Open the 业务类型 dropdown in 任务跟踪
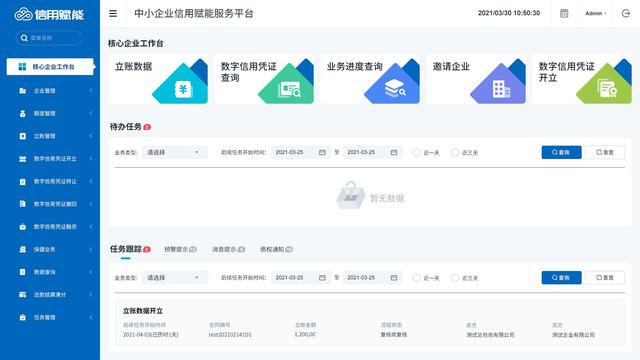 175,278
